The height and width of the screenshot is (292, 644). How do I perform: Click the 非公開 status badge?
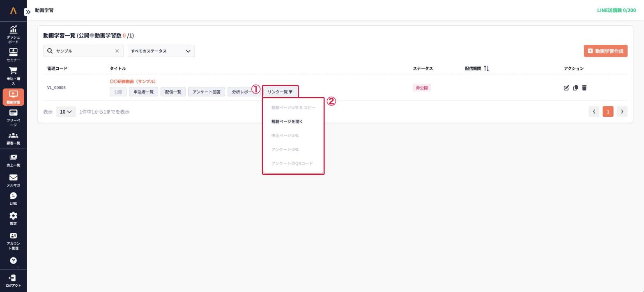pyautogui.click(x=422, y=88)
